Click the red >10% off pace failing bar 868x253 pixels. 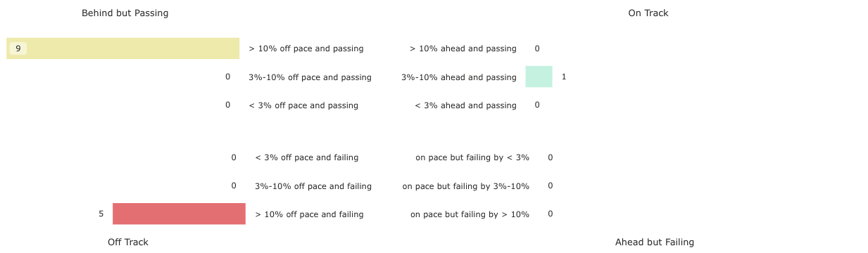(x=179, y=214)
